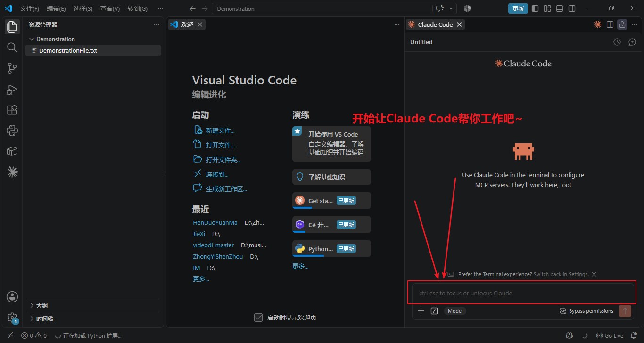The width and height of the screenshot is (644, 343).
Task: Switch to the 欢迎 tab
Action: tap(187, 24)
